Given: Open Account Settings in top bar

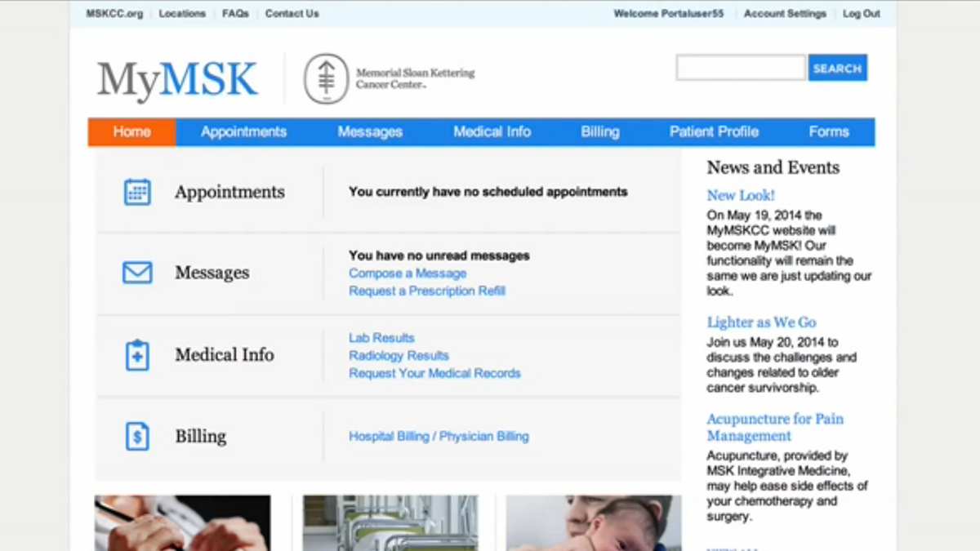Looking at the screenshot, I should (785, 14).
